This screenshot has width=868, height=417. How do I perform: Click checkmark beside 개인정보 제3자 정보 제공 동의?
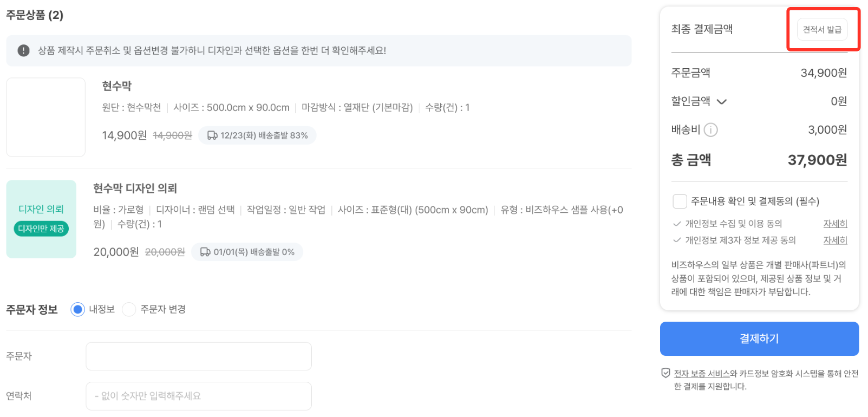pyautogui.click(x=676, y=240)
